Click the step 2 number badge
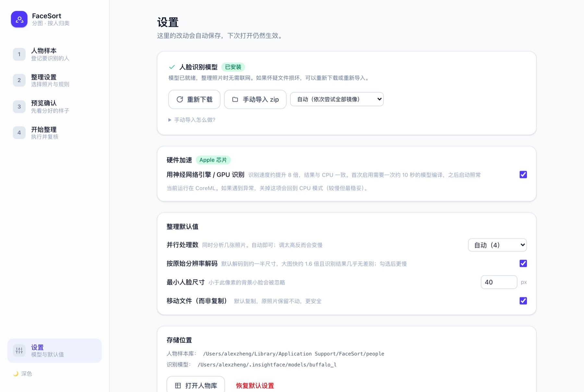The height and width of the screenshot is (392, 584). click(19, 80)
